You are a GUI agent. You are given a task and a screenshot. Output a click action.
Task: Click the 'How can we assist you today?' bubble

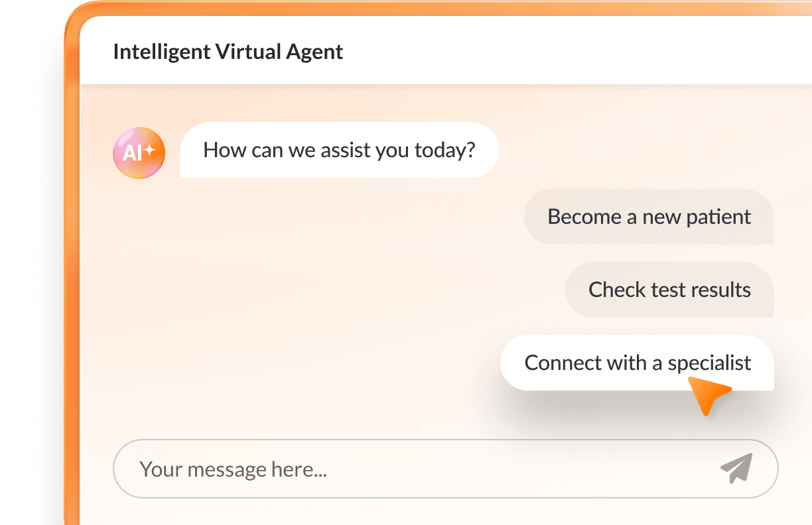339,150
